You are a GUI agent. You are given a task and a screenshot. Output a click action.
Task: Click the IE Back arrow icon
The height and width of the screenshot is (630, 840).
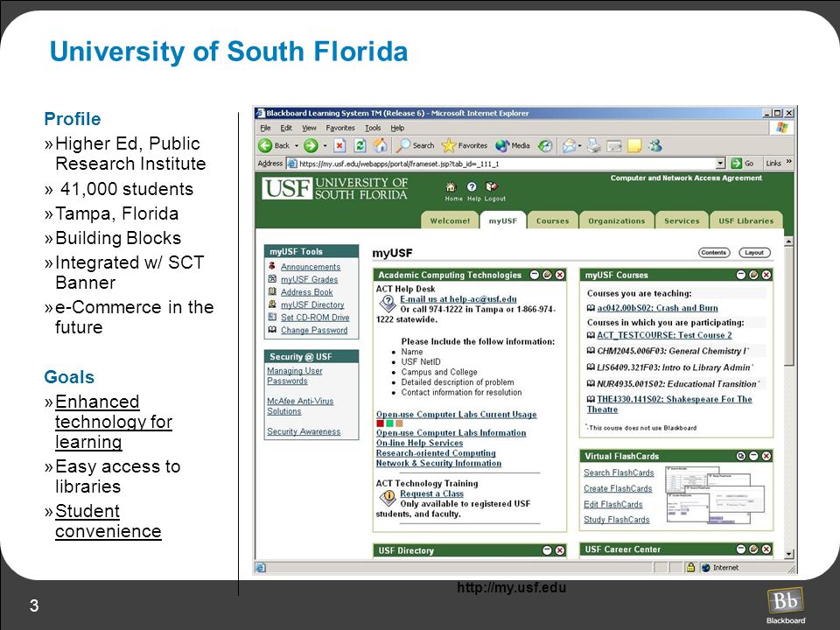(x=265, y=146)
